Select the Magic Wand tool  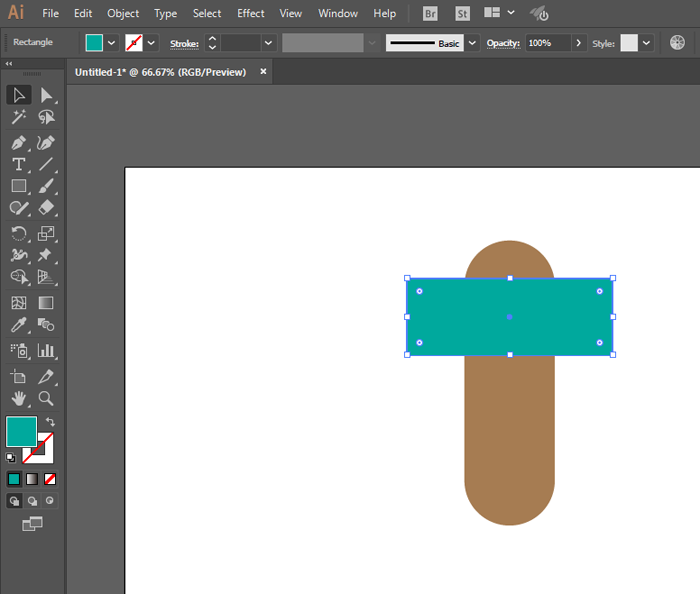tap(19, 118)
